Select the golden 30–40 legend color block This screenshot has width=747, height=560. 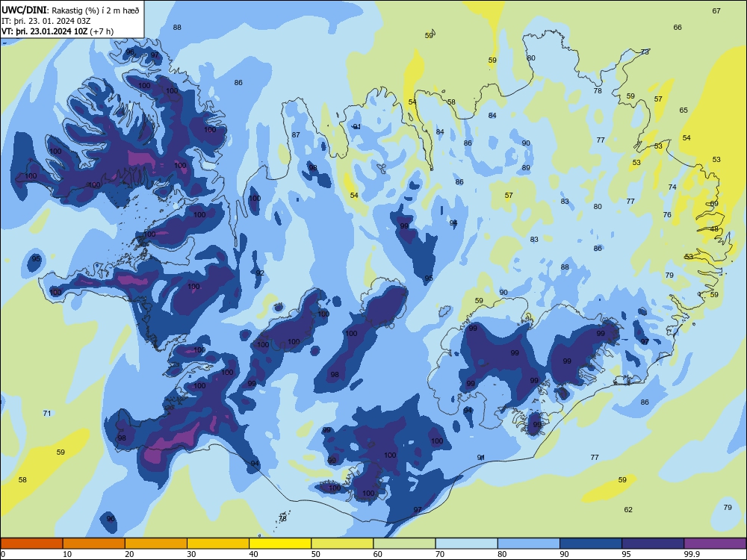(x=218, y=544)
